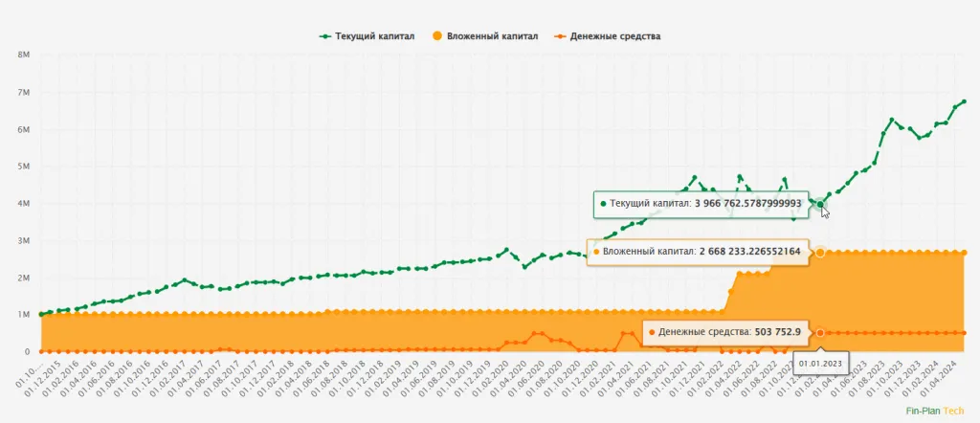Click the highlighted green point at 01.01.2023
The width and height of the screenshot is (980, 423).
pos(820,204)
